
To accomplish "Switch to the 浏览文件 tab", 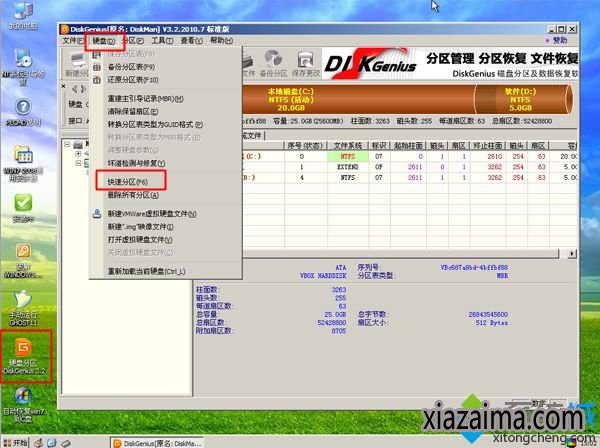I will tap(251, 135).
